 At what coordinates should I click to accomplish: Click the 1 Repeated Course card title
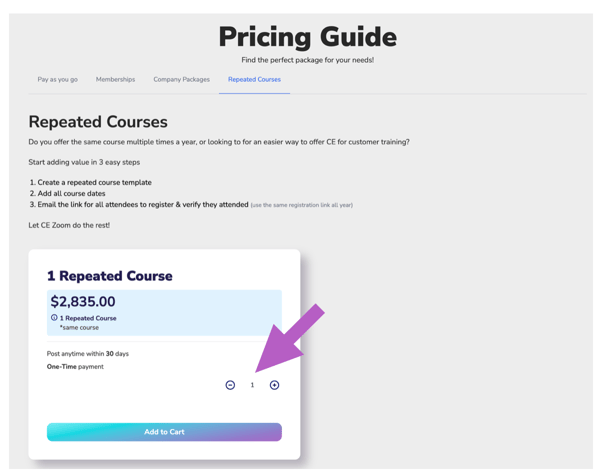[110, 276]
